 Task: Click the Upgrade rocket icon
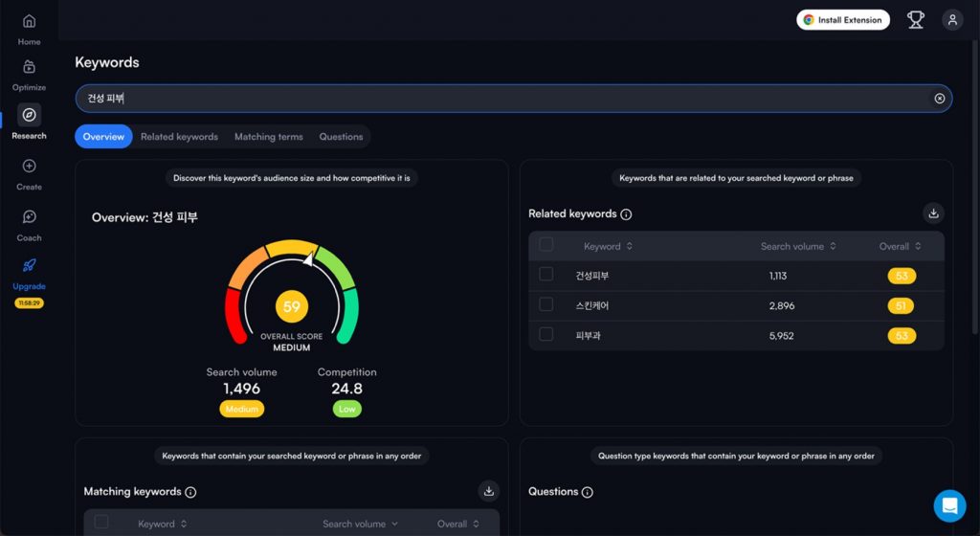(x=29, y=266)
